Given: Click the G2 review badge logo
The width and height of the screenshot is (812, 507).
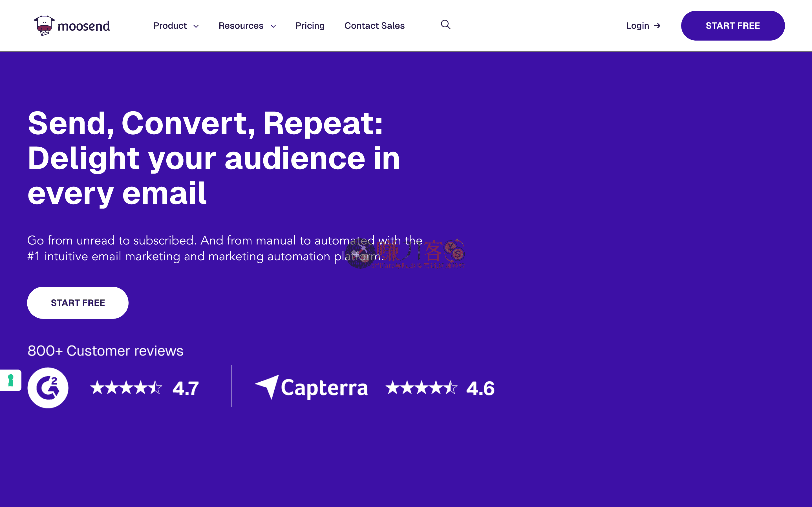Looking at the screenshot, I should pyautogui.click(x=48, y=388).
